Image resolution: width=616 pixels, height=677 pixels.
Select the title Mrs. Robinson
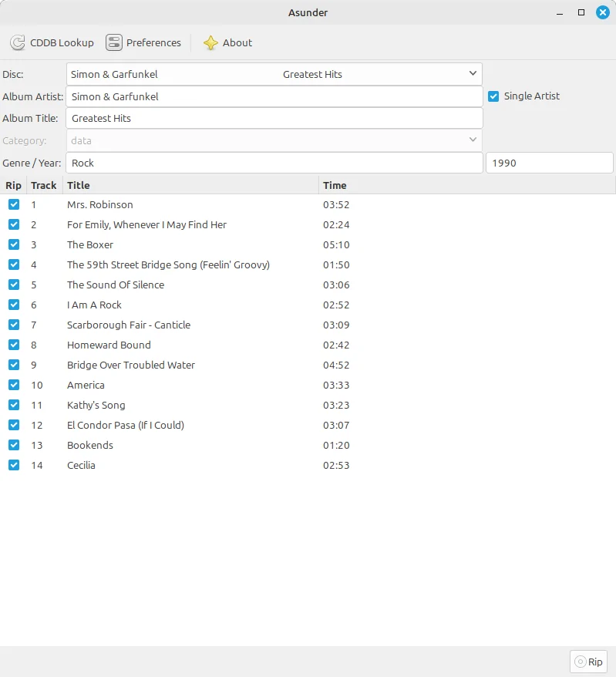point(100,204)
